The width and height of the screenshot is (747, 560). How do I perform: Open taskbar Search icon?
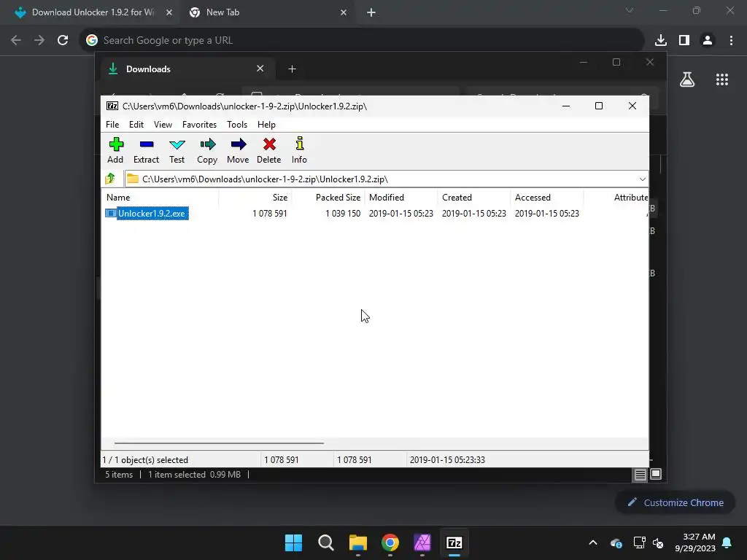click(326, 542)
